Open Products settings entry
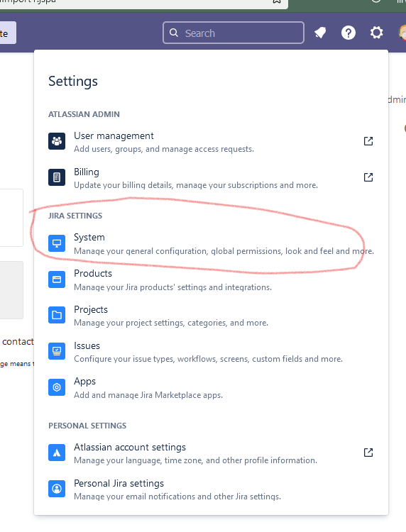 (211, 279)
